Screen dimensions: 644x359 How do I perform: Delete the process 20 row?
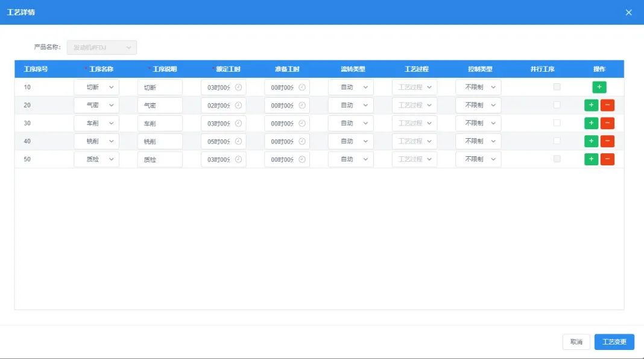(x=607, y=105)
